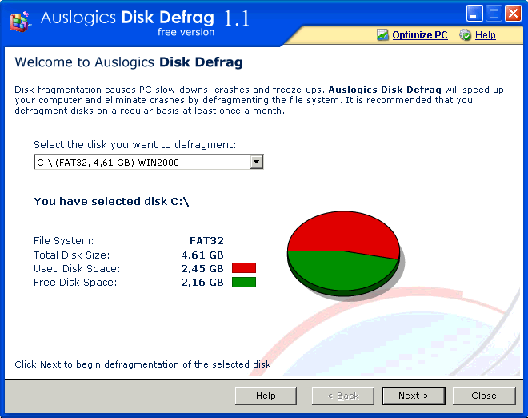Click the Next button to begin defragmentation
This screenshot has height=418, width=528.
(x=413, y=396)
